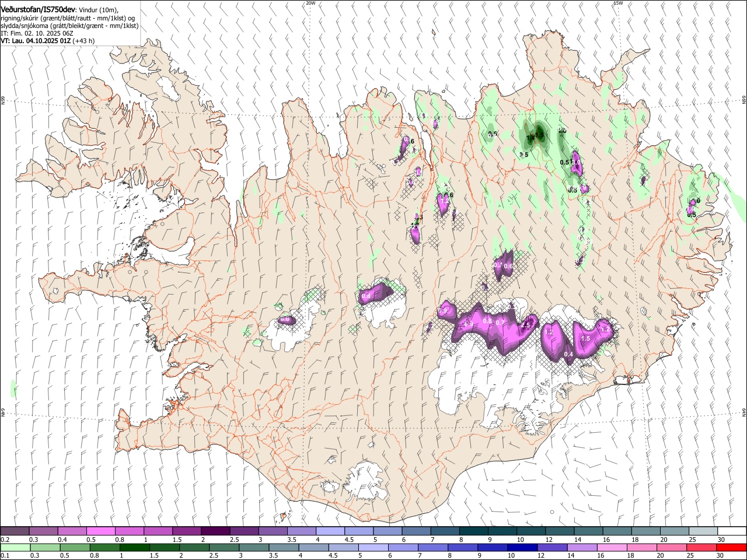Select the VT: Lau. 04.10.2025 01Z valid time
This screenshot has width=747, height=560.
(x=35, y=41)
